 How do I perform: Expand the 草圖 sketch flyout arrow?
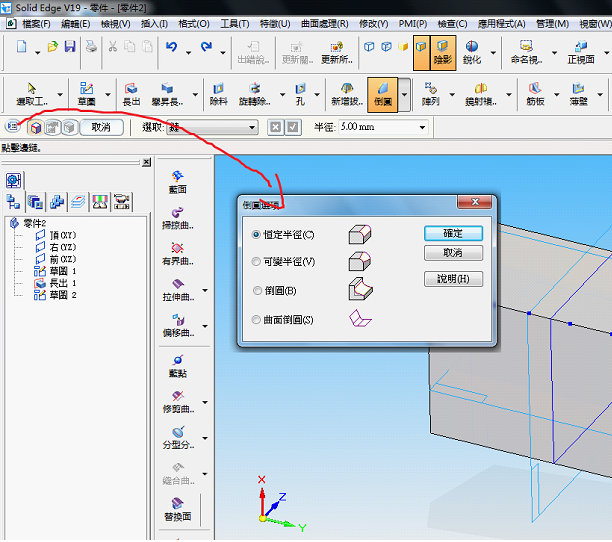point(108,95)
